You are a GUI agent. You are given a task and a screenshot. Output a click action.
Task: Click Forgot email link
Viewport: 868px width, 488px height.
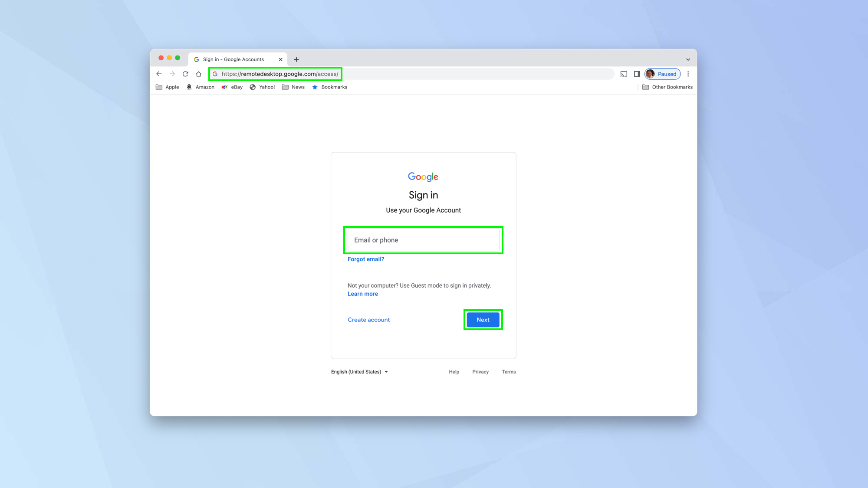click(366, 259)
